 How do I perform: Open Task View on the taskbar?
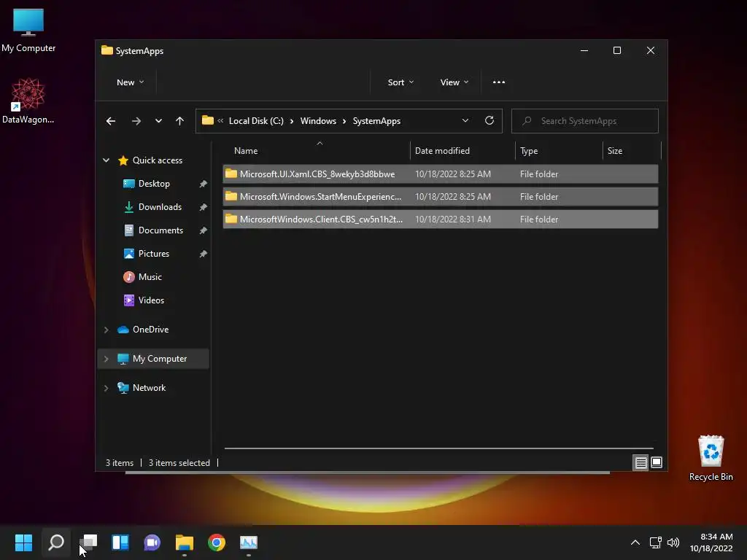[x=88, y=542]
